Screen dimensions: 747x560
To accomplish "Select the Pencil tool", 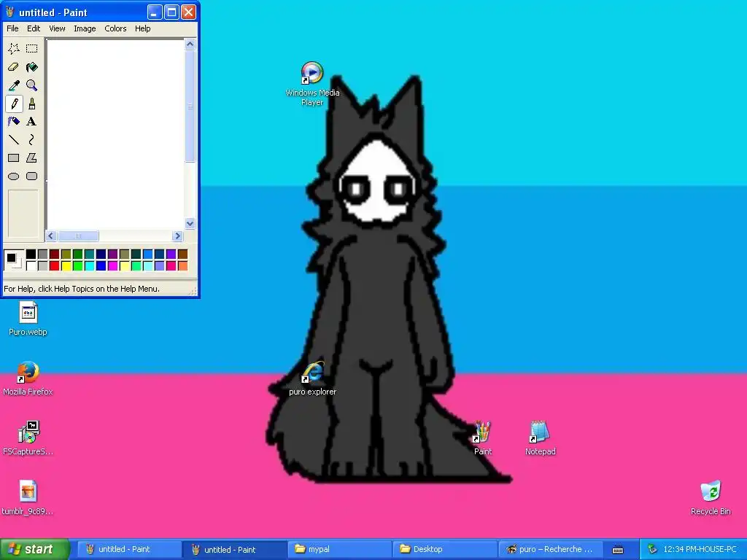I will (14, 104).
